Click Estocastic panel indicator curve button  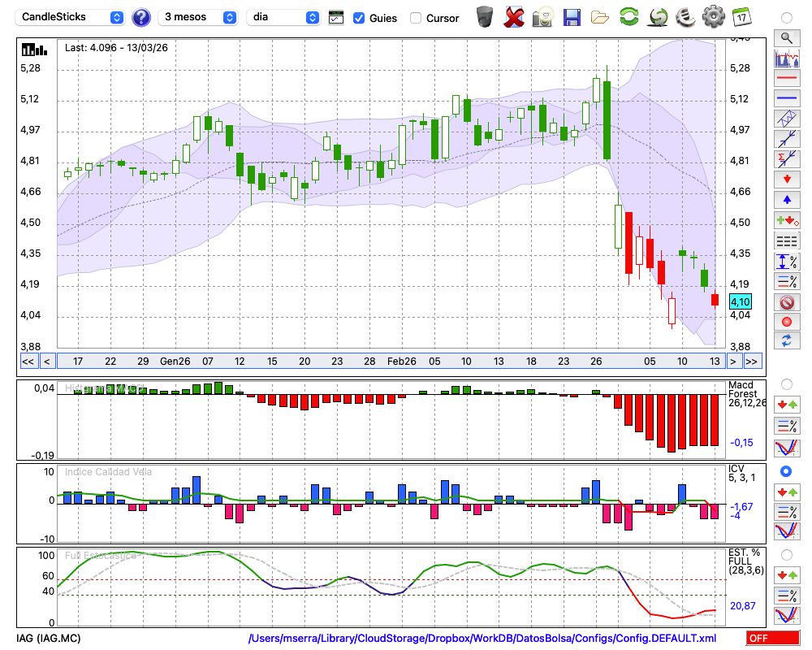point(787,616)
